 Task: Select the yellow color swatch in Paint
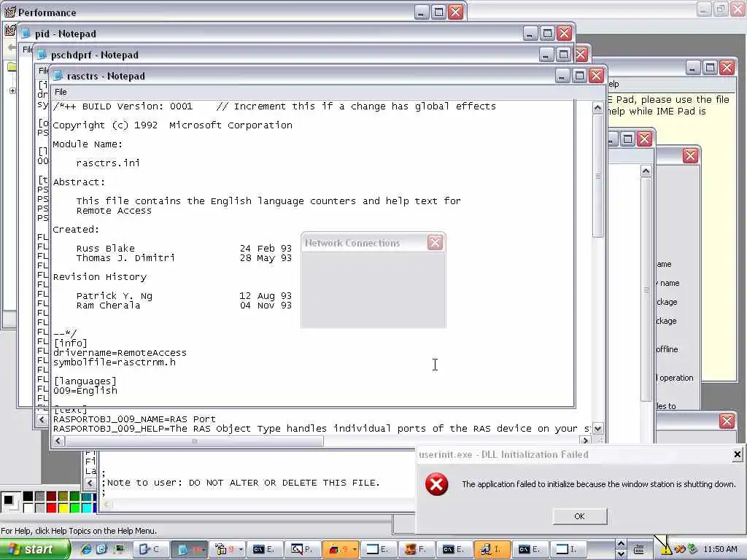(63, 508)
